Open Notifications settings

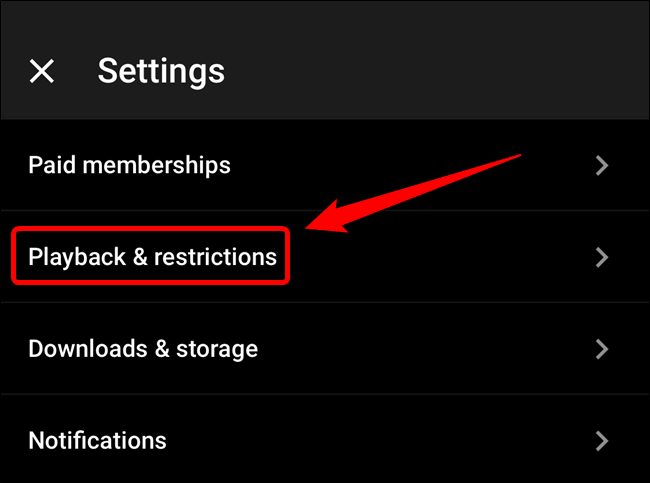pyautogui.click(x=325, y=440)
